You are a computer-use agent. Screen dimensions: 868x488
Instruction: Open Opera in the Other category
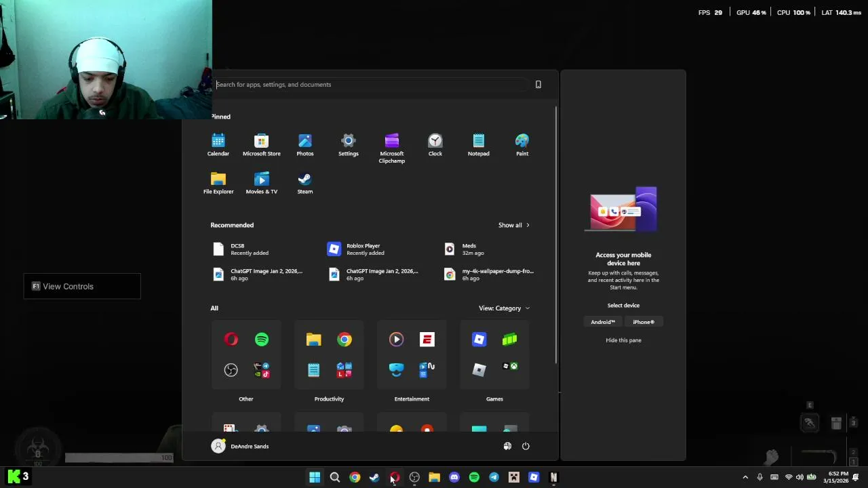pyautogui.click(x=231, y=339)
